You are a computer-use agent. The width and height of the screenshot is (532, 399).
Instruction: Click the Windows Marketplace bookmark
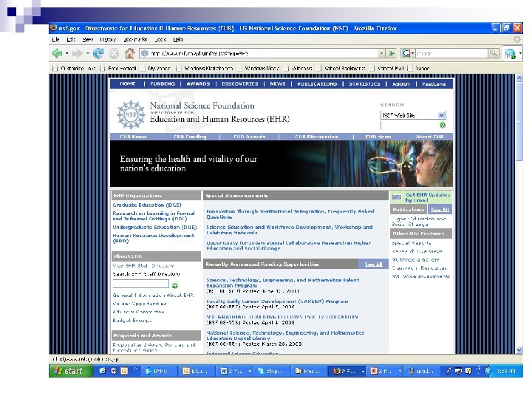[x=205, y=68]
